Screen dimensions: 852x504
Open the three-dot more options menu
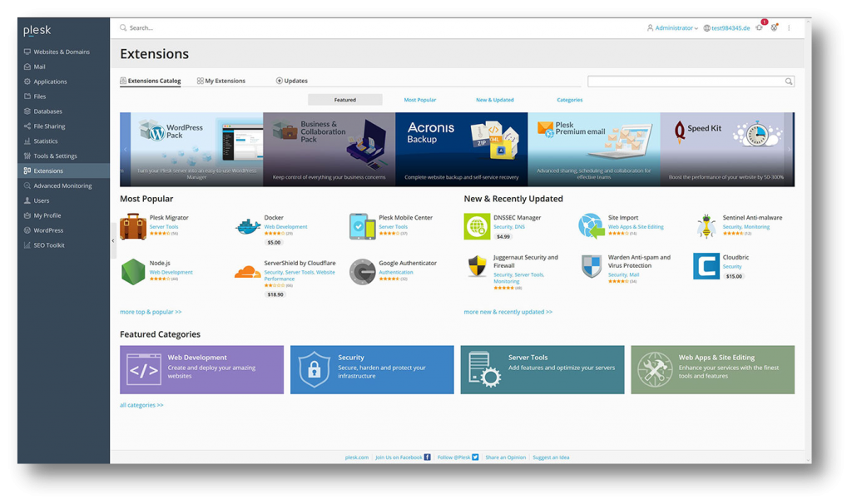(789, 28)
